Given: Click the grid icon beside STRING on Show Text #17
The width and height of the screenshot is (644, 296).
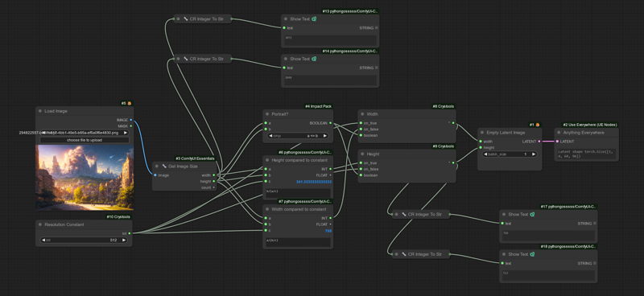Looking at the screenshot, I should [x=595, y=224].
